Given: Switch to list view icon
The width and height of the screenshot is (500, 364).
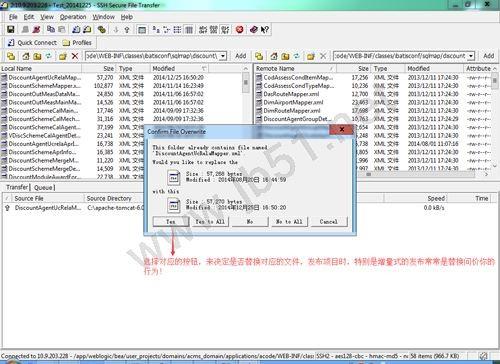Looking at the screenshot, I should pos(177,29).
